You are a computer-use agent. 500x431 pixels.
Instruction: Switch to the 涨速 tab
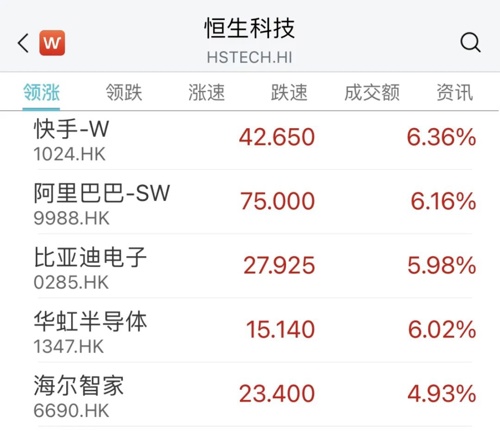pyautogui.click(x=207, y=92)
